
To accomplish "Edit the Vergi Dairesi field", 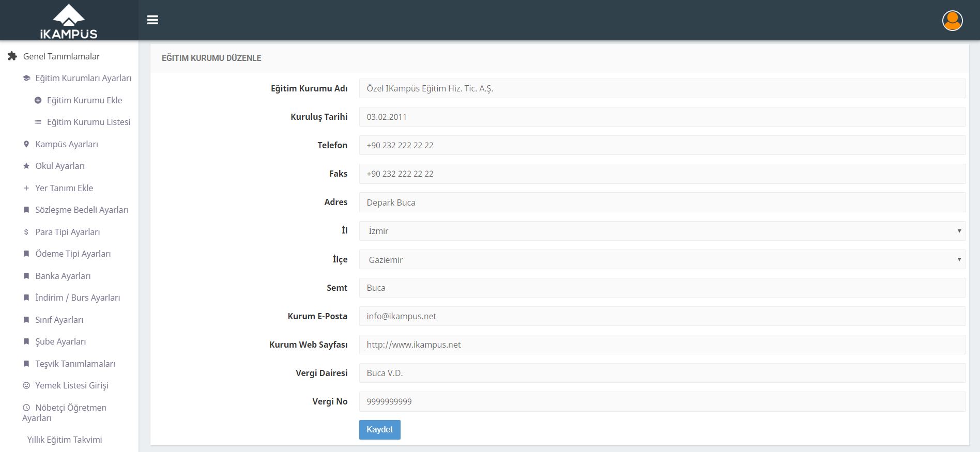I will click(x=662, y=373).
